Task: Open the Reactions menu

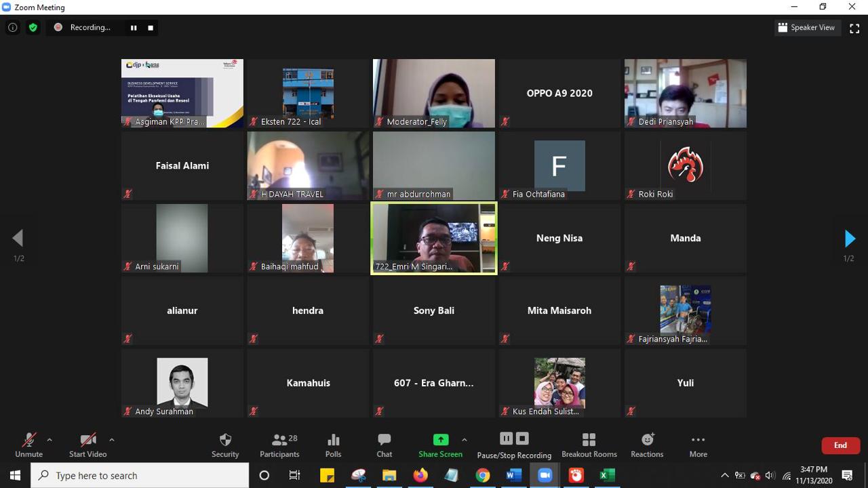Action: (x=647, y=445)
